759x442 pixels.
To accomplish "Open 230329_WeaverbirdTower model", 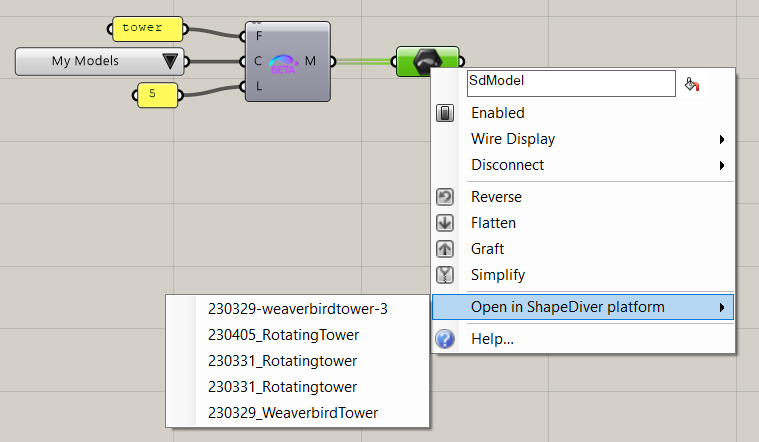I will point(293,412).
